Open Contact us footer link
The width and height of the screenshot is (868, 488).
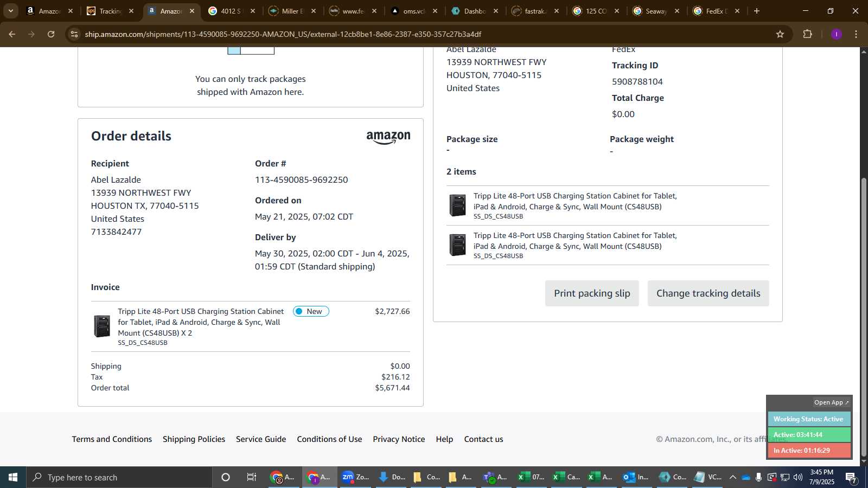click(x=483, y=439)
